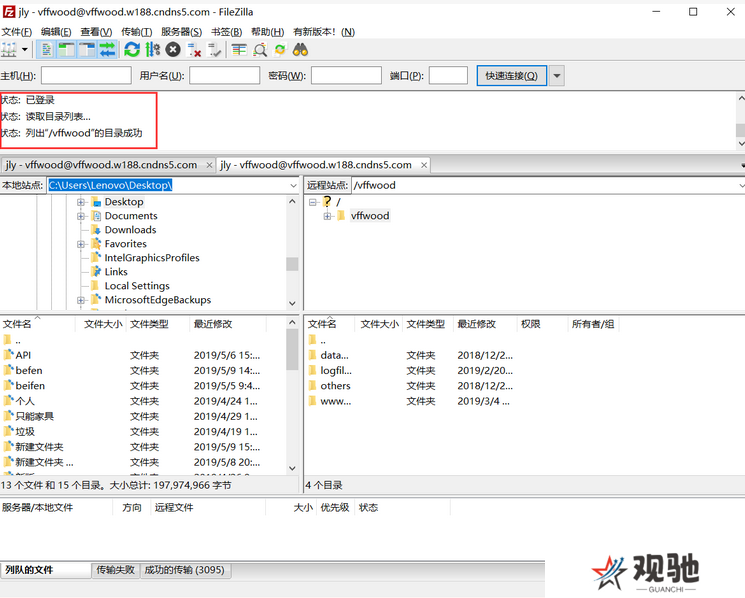Toggle local directory tree display icon

click(67, 49)
